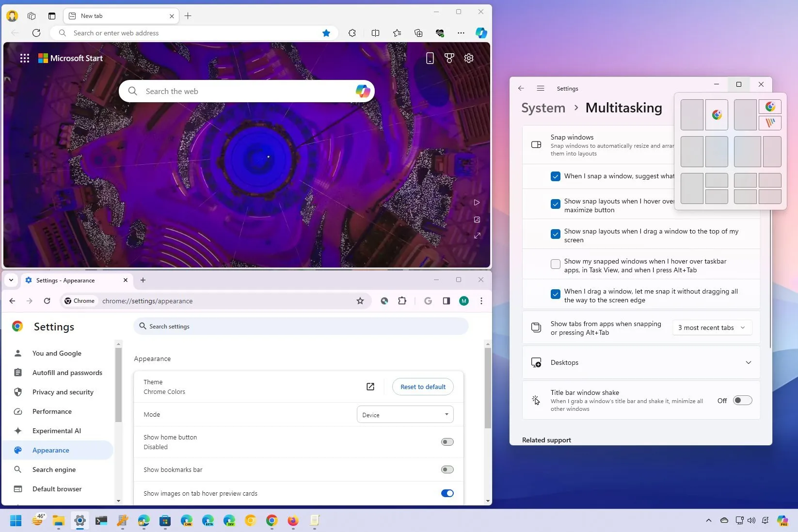
Task: Click the Reset to default button
Action: click(x=422, y=387)
